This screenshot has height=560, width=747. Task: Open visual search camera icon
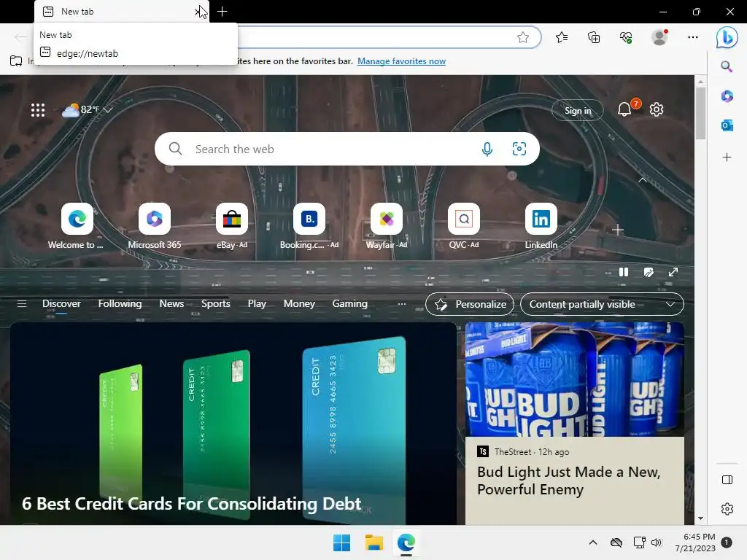pos(519,149)
